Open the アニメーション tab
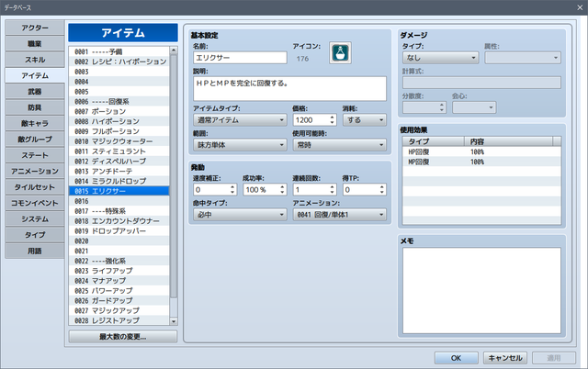 click(x=35, y=172)
